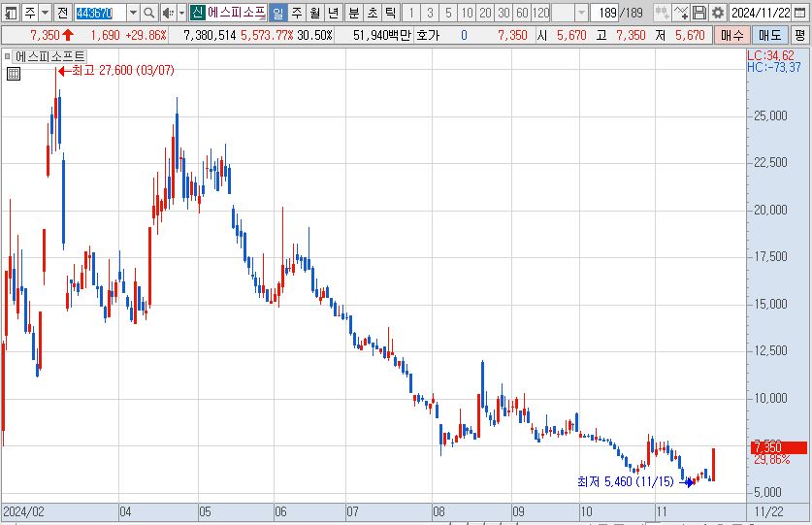
Task: Click the candlestick compare chart icon
Action: 662,13
